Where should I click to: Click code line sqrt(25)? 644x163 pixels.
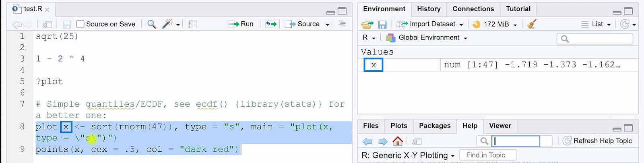pyautogui.click(x=57, y=36)
